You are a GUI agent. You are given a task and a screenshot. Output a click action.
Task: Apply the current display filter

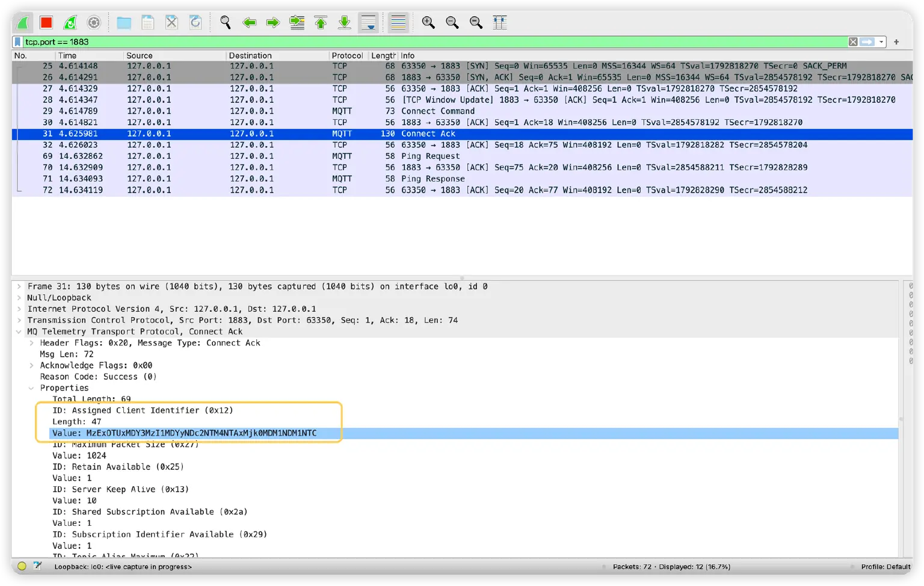tap(866, 42)
